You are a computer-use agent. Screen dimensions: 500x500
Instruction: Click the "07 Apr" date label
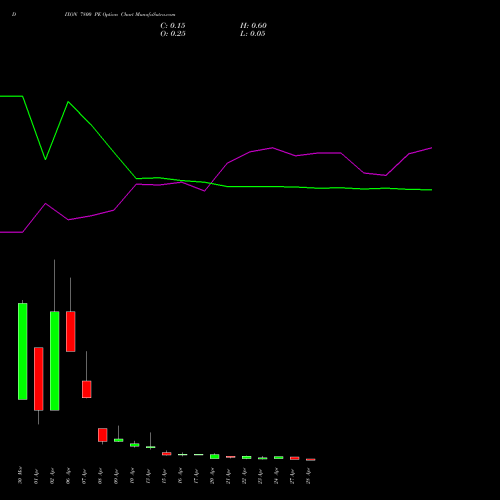(x=84, y=476)
